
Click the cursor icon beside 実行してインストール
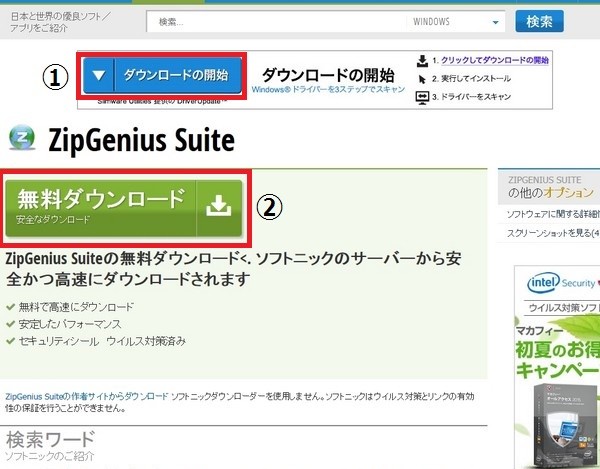click(422, 79)
